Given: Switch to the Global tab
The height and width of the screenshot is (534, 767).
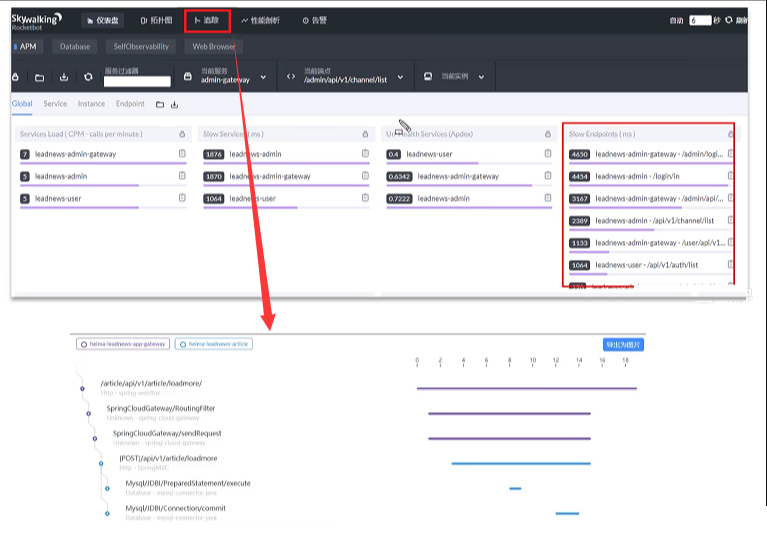Looking at the screenshot, I should (x=22, y=104).
